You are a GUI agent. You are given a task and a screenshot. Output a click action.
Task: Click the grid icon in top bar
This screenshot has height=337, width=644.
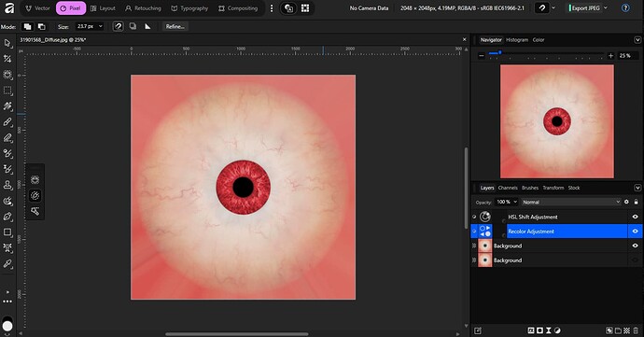click(x=305, y=8)
